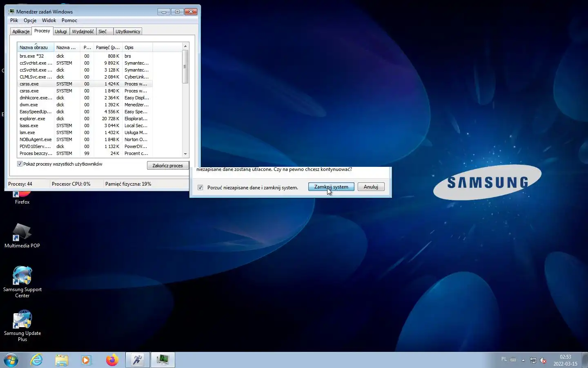Launch Windows Media Player from taskbar
Screen dimensions: 588x368
click(86, 360)
